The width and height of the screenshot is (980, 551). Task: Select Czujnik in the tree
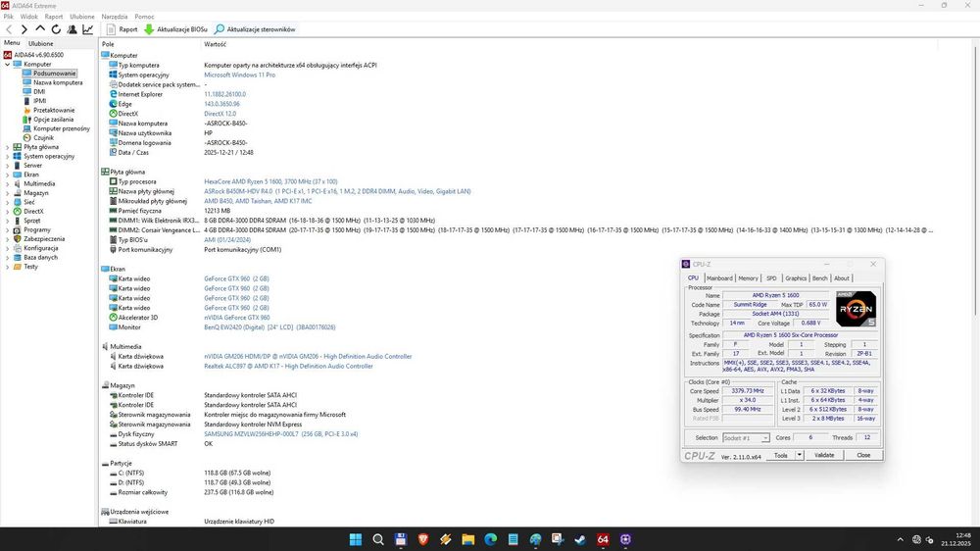[43, 137]
